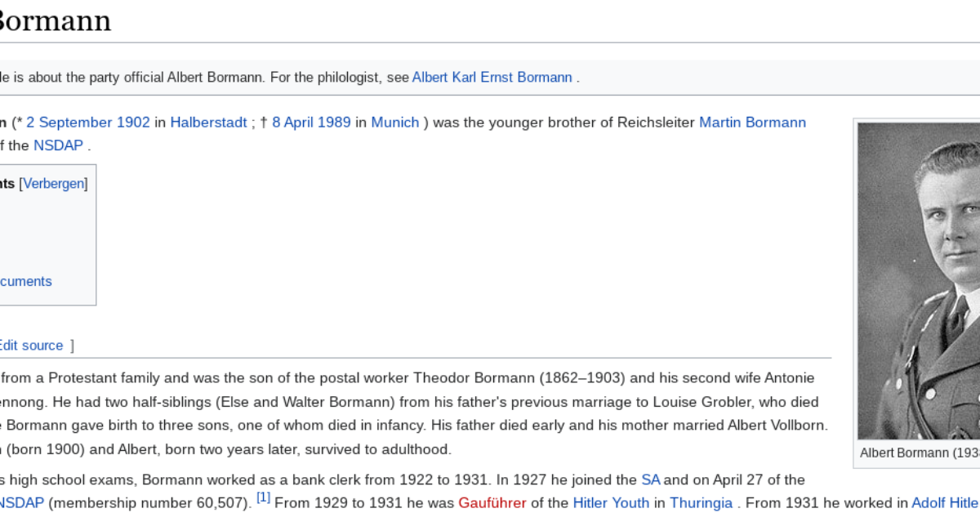Viewport: 980px width, 513px height.
Task: Select the Documents entry in the contents box
Action: pyautogui.click(x=25, y=281)
